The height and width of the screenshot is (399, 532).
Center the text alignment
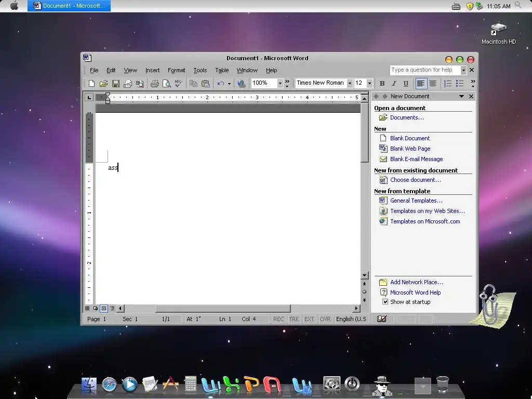pos(433,83)
